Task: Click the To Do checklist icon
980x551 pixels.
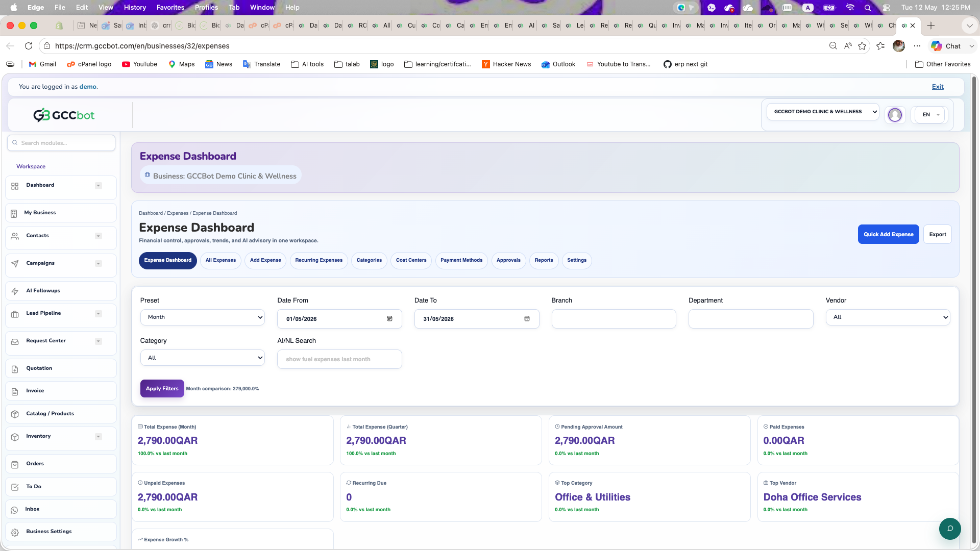Action: [15, 487]
